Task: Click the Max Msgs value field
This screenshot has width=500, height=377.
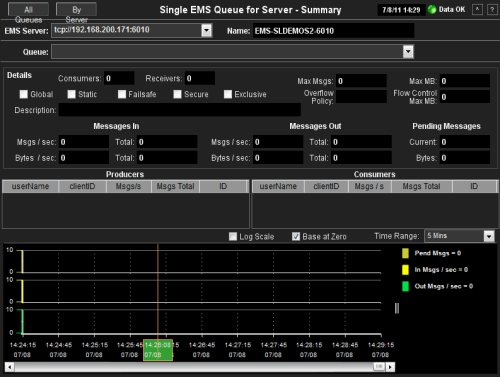Action: coord(361,81)
